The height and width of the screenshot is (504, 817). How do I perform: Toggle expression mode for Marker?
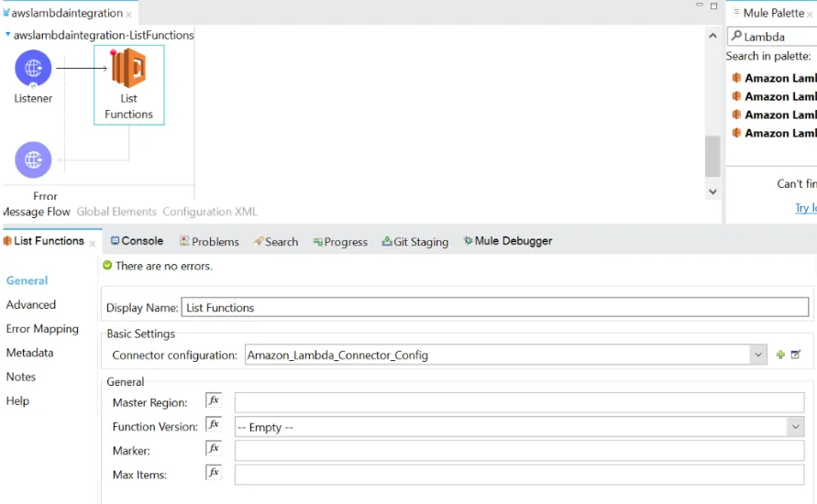(214, 448)
